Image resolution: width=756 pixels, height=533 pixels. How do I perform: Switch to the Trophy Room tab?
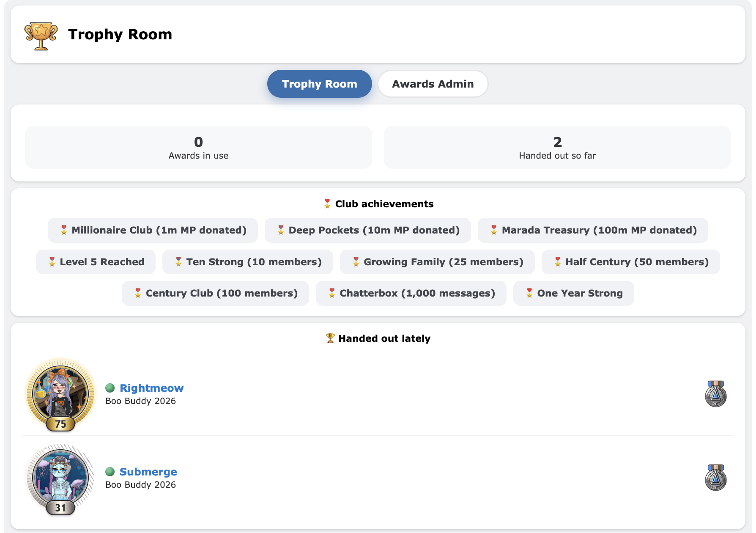point(320,84)
